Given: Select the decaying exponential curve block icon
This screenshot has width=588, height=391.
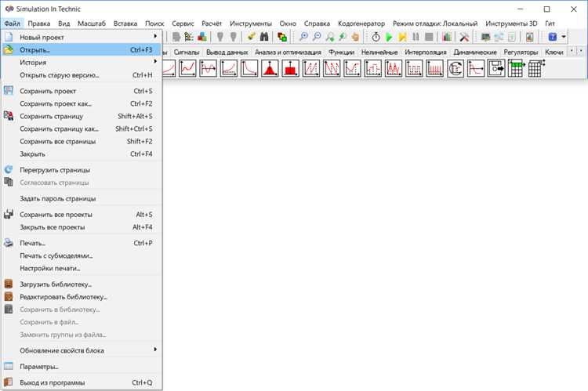Looking at the screenshot, I should 249,69.
